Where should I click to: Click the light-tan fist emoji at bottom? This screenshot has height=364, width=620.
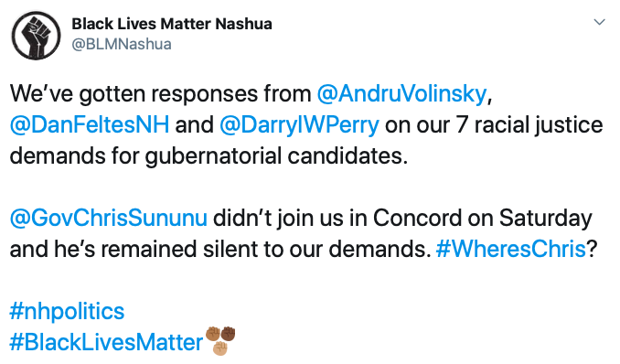coord(220,348)
